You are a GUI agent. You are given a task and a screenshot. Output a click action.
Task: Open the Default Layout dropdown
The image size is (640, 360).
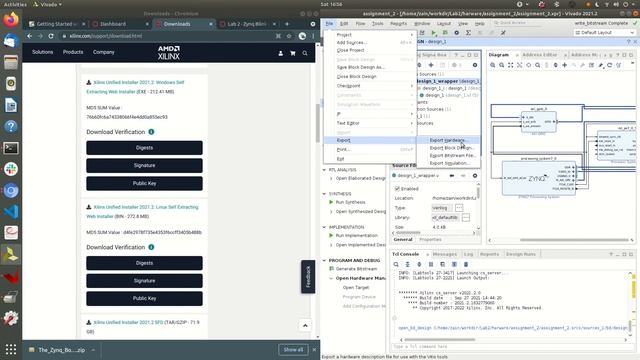point(604,33)
